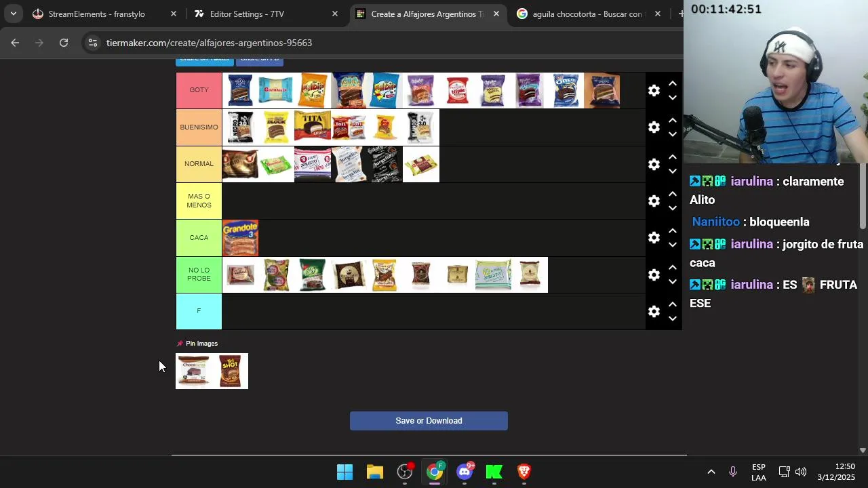Open settings gear for GOTY tier

pyautogui.click(x=654, y=90)
